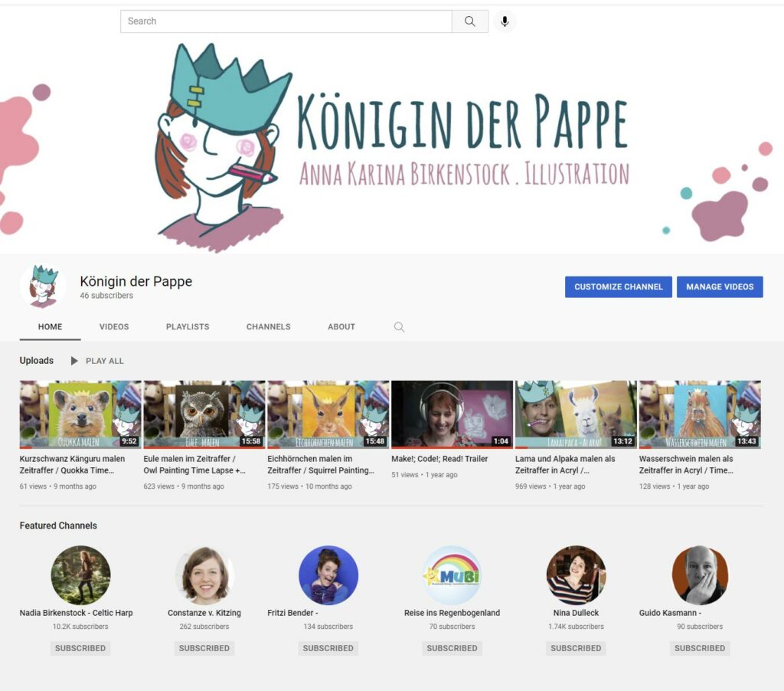Screen dimensions: 784x691
Task: Open the Channels tab
Action: click(269, 327)
